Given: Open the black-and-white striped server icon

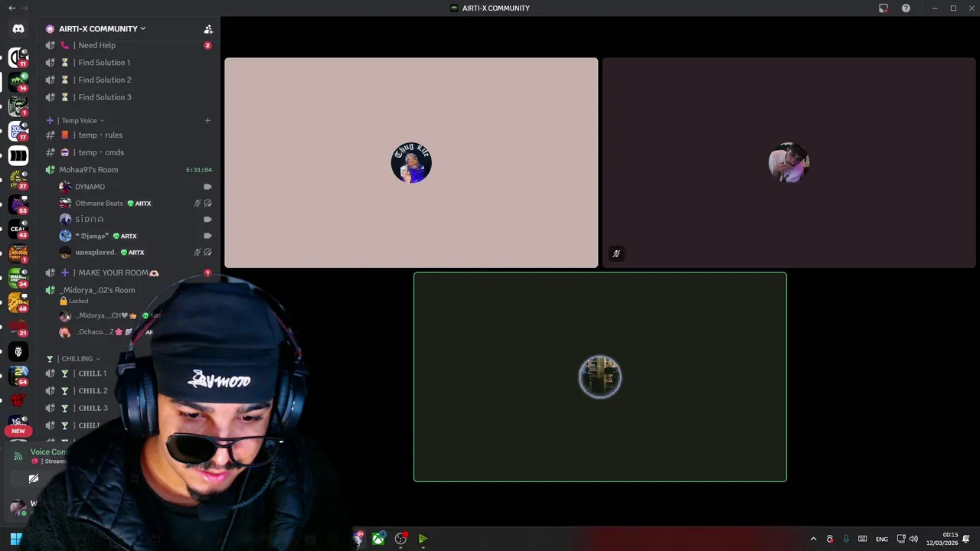Looking at the screenshot, I should click(18, 155).
